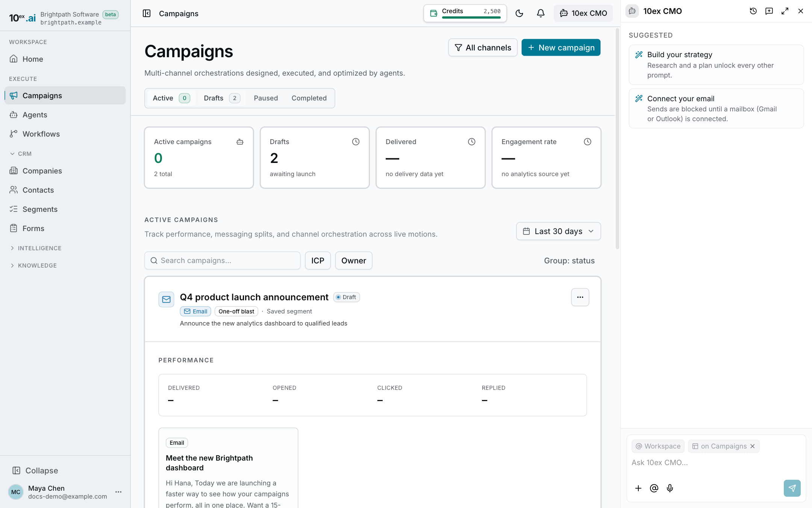Collapse the sidebar
Image resolution: width=812 pixels, height=508 pixels.
(35, 470)
